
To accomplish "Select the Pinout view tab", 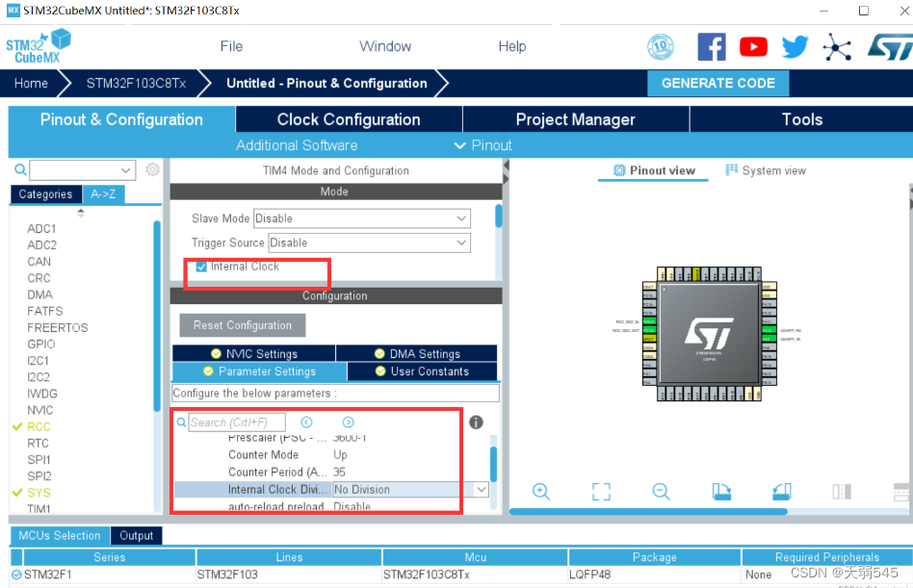I will [x=654, y=170].
